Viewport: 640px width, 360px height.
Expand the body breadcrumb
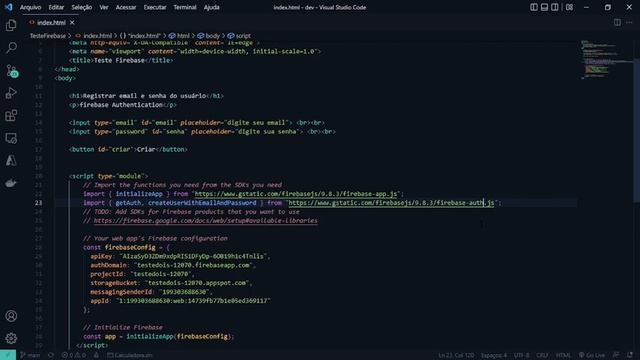pos(209,36)
